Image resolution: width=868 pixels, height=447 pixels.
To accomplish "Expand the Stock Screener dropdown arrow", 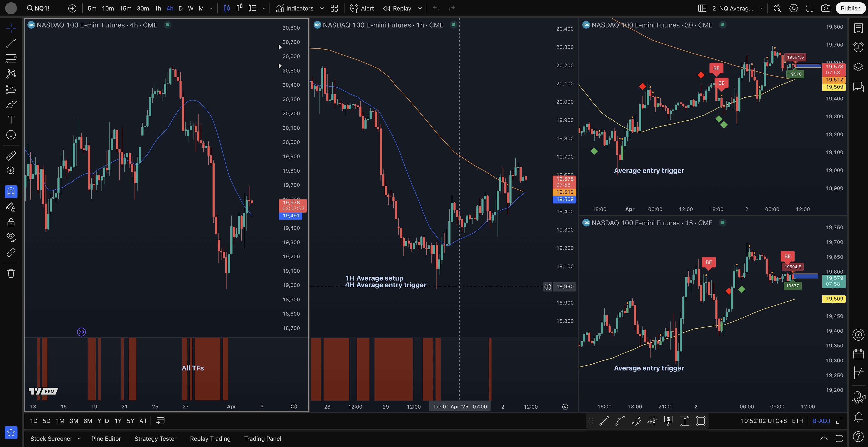I will [x=79, y=439].
